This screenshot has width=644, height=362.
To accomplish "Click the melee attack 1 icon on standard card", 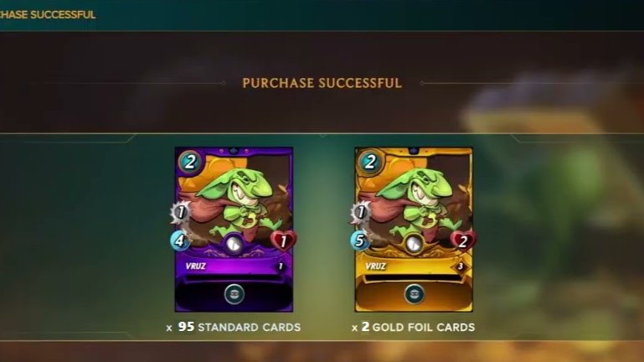I will (181, 213).
